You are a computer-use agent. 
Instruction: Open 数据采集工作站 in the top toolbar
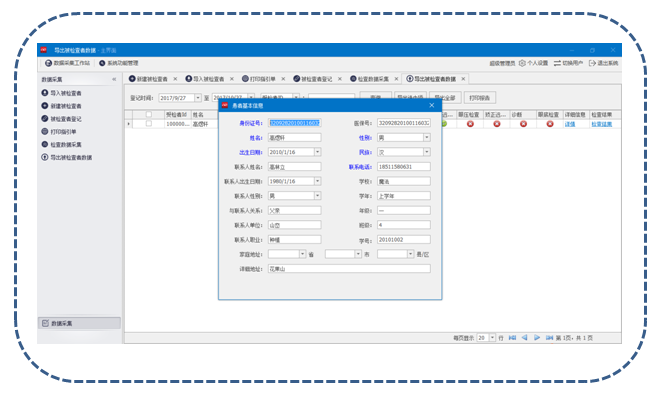pyautogui.click(x=68, y=63)
